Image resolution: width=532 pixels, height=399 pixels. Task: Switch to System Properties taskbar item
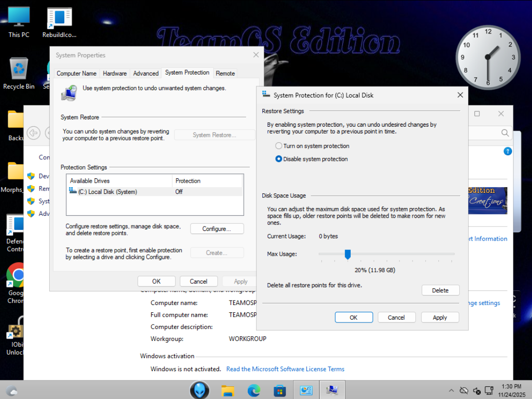point(332,390)
